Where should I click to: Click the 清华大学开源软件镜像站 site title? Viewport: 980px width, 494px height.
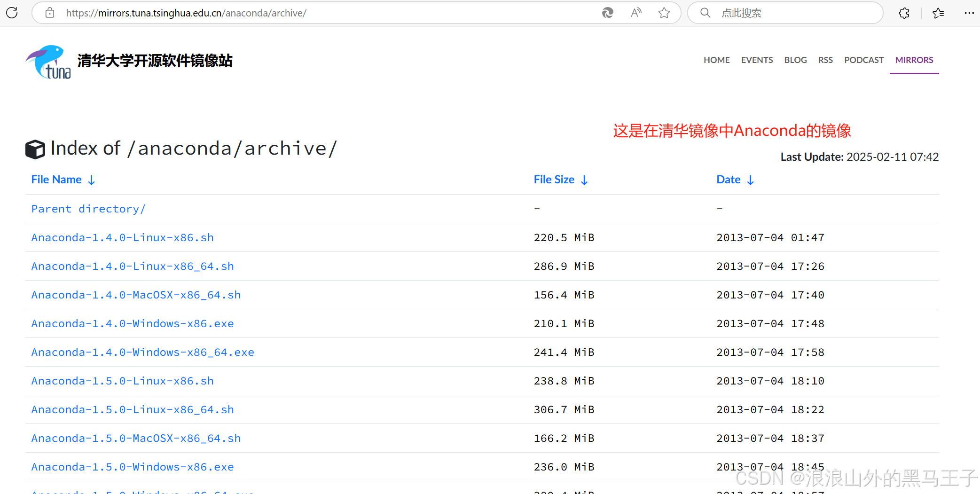pos(155,61)
